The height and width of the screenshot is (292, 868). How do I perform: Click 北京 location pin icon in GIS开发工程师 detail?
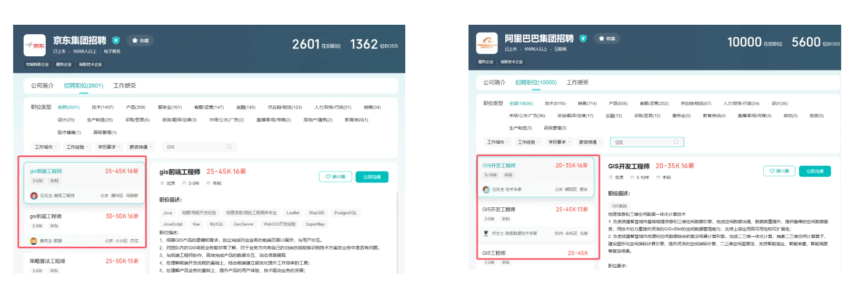pos(611,177)
